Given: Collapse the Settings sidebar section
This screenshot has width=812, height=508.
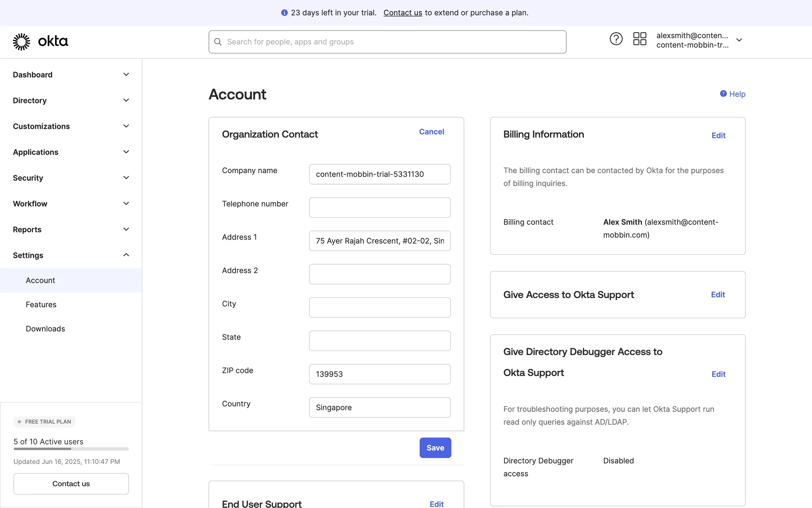Looking at the screenshot, I should (x=126, y=255).
